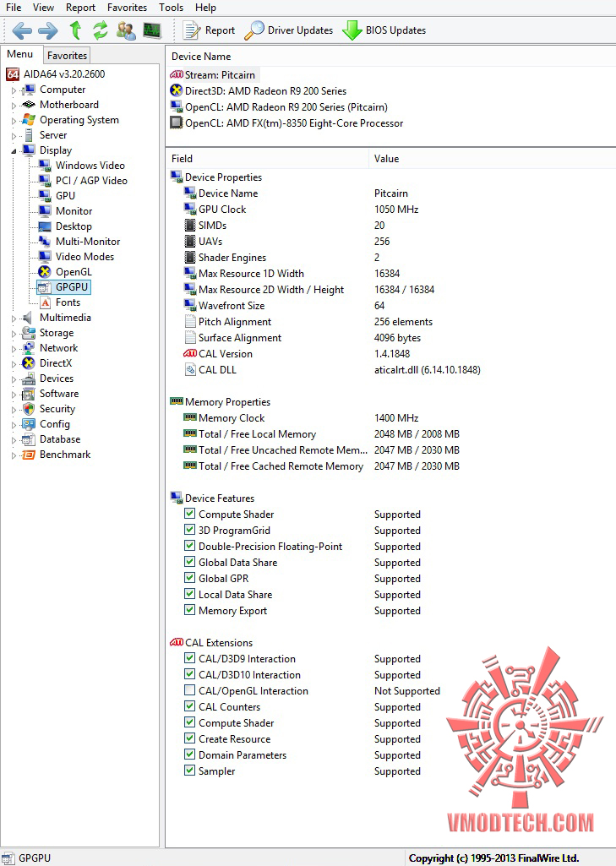Select the GPGPU tree item
This screenshot has width=616, height=866.
click(72, 286)
